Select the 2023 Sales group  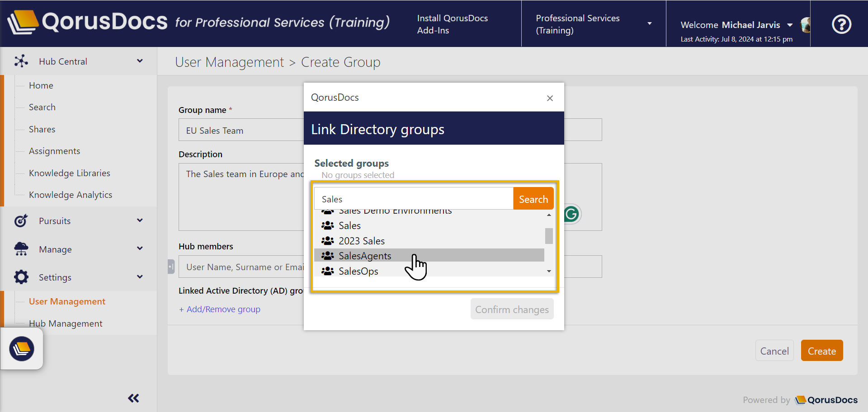[429, 240]
